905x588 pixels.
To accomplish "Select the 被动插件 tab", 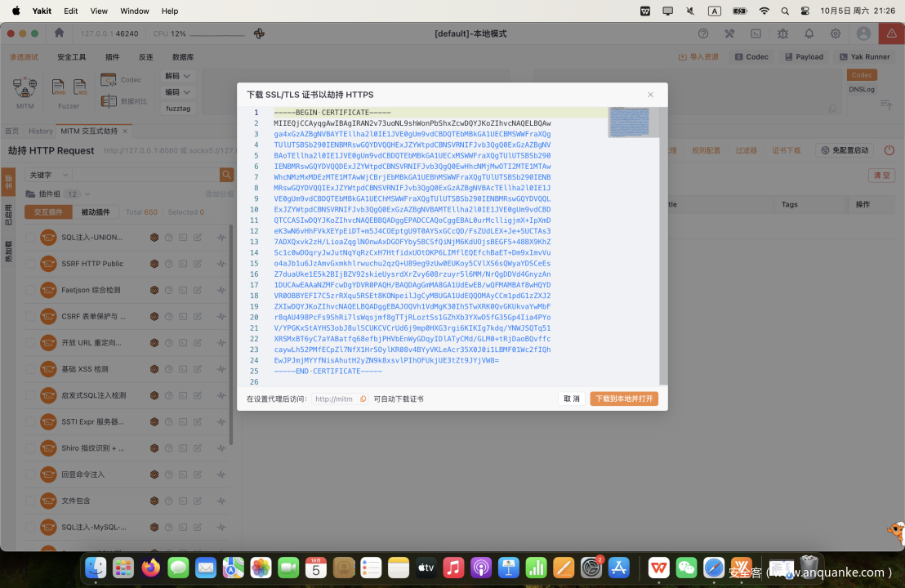I will click(x=96, y=212).
